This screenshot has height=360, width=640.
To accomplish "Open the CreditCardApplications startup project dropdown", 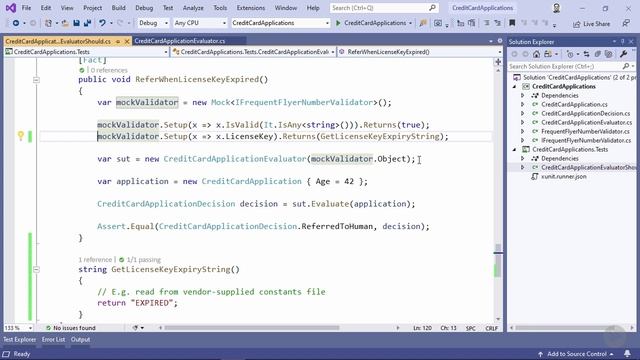I will 280,23.
